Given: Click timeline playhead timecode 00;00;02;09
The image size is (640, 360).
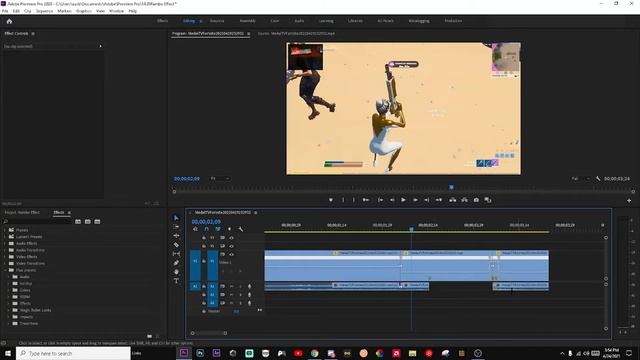Looking at the screenshot, I should coord(206,222).
